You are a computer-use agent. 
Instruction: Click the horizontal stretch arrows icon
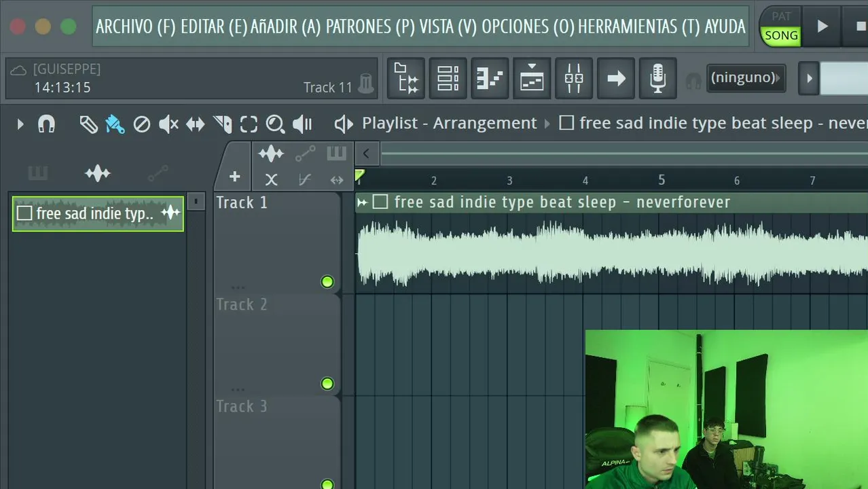click(x=337, y=180)
